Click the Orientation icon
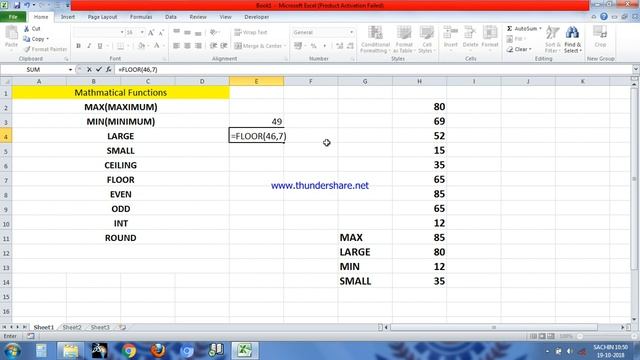Viewport: 640px width, 360px height. 213,32
